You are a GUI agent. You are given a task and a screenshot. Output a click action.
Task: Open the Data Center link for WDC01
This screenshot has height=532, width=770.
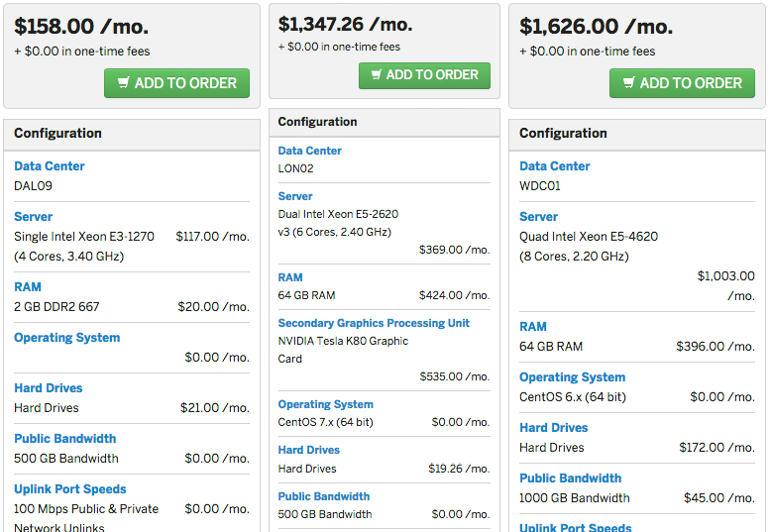[555, 166]
